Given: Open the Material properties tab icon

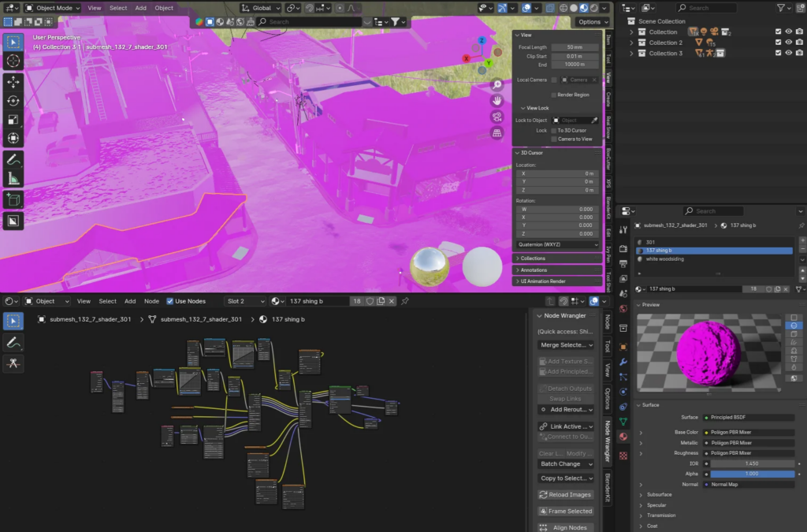Looking at the screenshot, I should pyautogui.click(x=623, y=437).
